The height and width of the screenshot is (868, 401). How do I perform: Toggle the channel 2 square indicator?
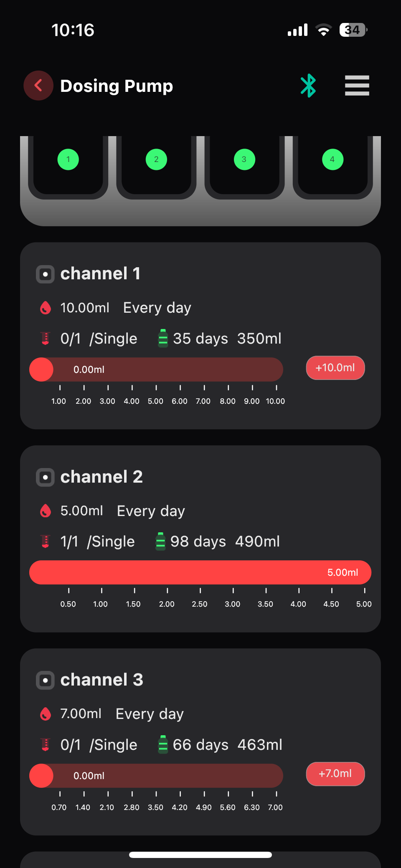coord(45,477)
